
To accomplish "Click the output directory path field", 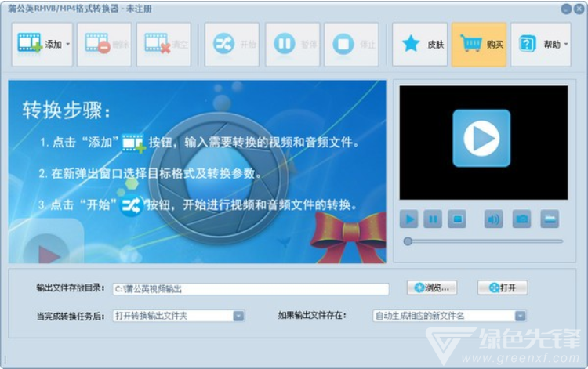I will click(x=250, y=289).
